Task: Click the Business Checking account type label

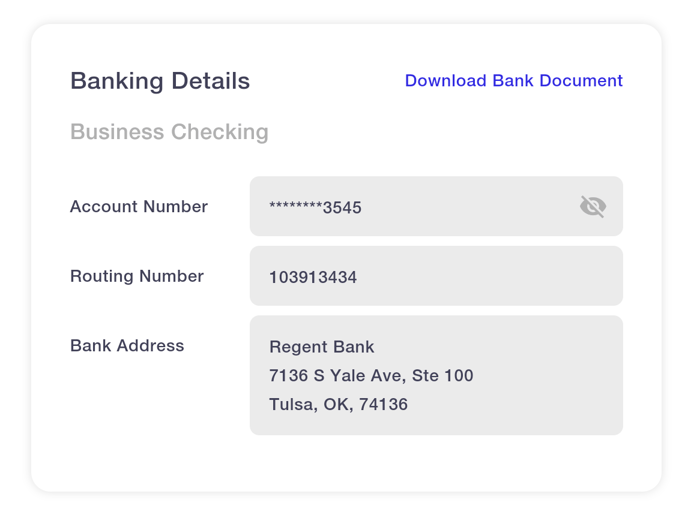Action: point(169,132)
